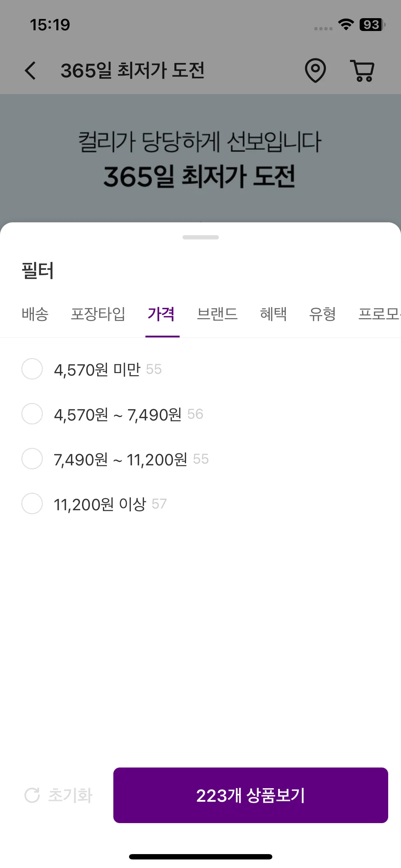Tap the reset (초기화) refresh icon
The height and width of the screenshot is (868, 401).
tap(32, 795)
